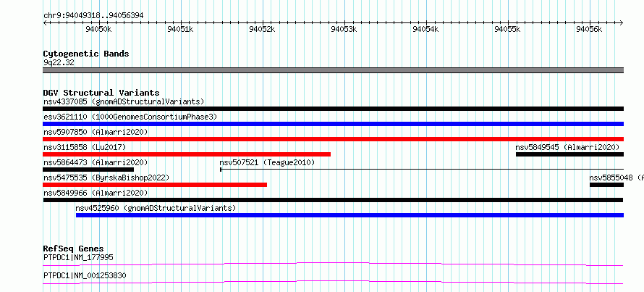Select the blue nsv4525960 variant bar

(350, 215)
